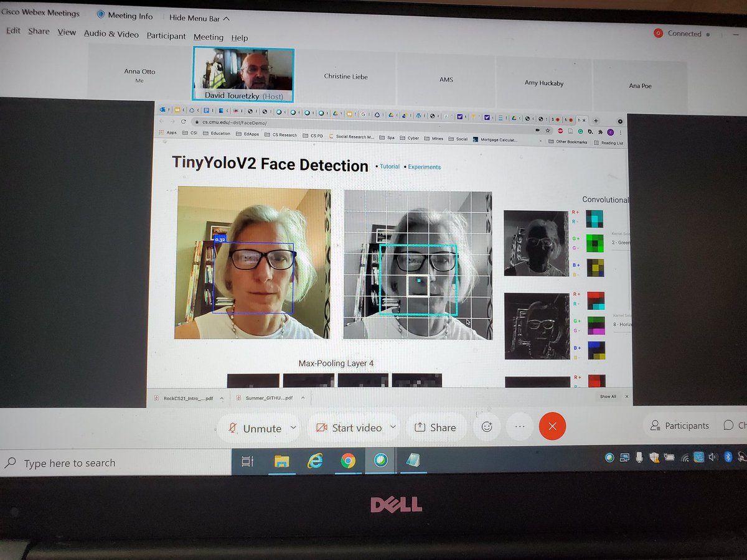Click the emoji reactions icon in Webex
The height and width of the screenshot is (560, 747).
(x=487, y=426)
